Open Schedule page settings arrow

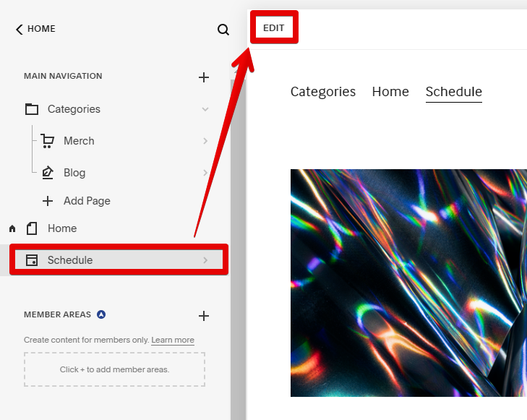(x=205, y=260)
